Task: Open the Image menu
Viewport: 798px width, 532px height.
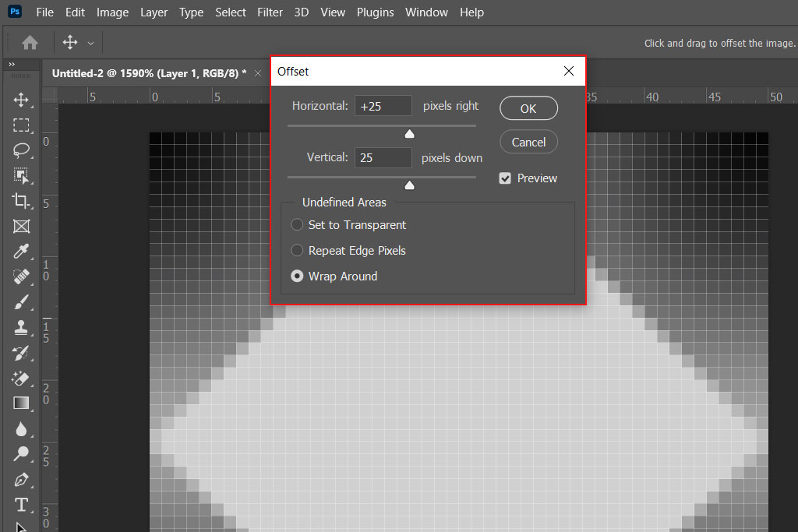Action: pos(112,12)
